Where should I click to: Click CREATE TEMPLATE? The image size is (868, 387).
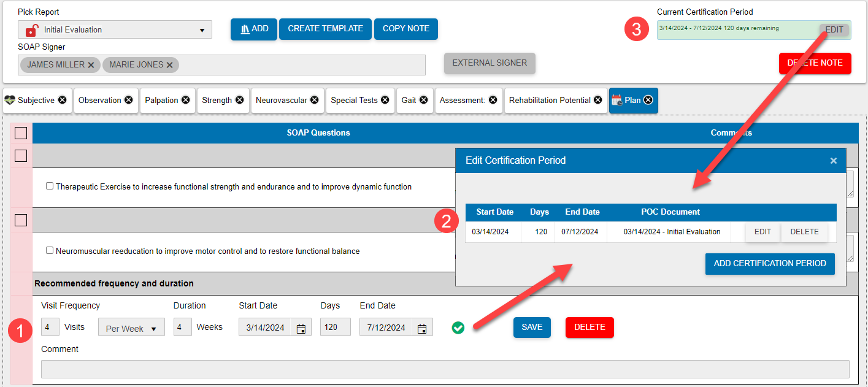[325, 28]
